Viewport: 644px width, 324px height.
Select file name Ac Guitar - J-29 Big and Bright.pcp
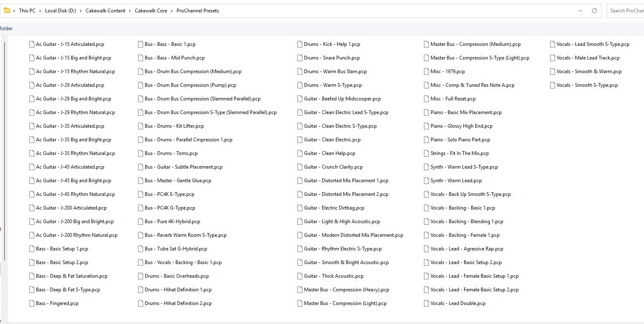(74, 99)
